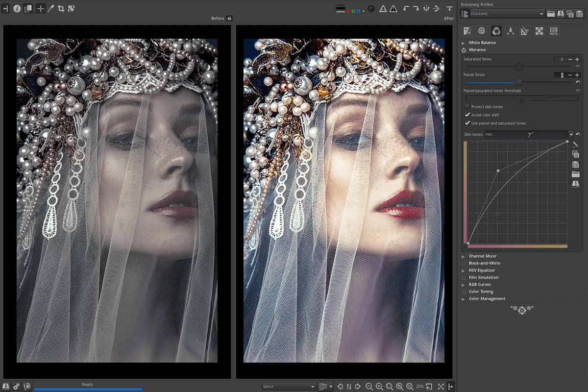Open the Exposure tab
Image resolution: width=588 pixels, height=392 pixels.
(467, 31)
